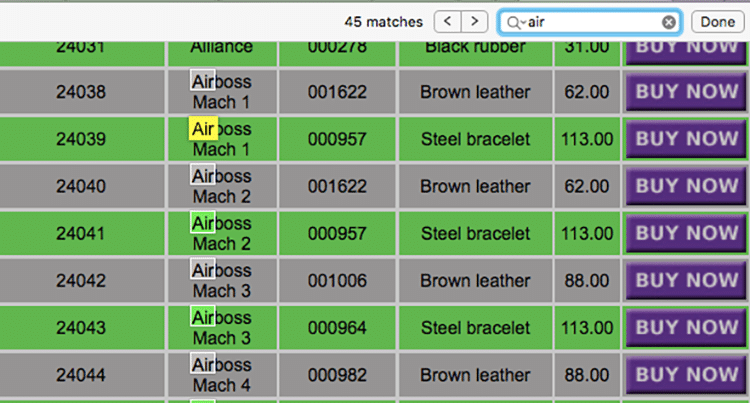Screen dimensions: 750x403
Task: Click price 88.00 in row 24042
Action: coord(587,280)
